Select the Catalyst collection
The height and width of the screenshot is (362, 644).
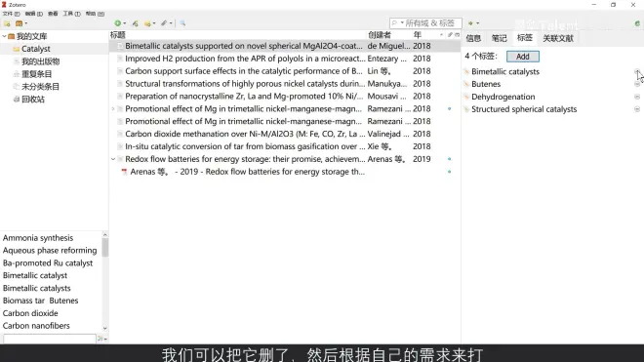[36, 49]
